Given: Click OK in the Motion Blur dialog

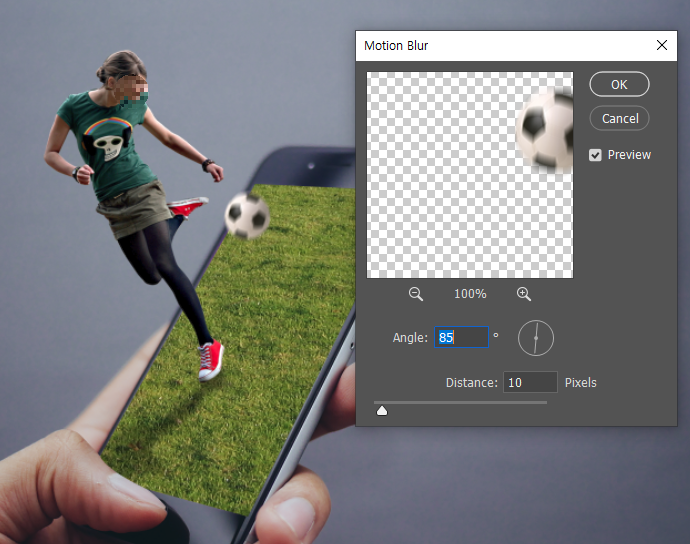Looking at the screenshot, I should click(x=619, y=84).
